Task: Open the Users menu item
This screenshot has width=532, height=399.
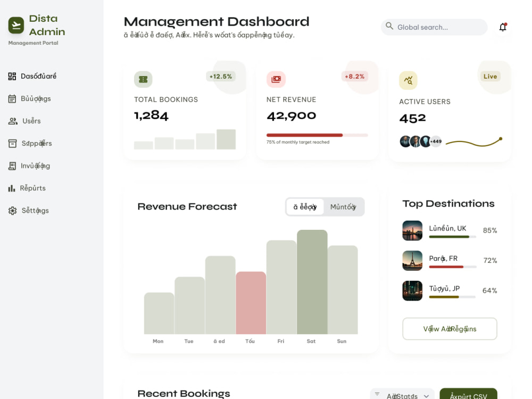Action: tap(31, 121)
